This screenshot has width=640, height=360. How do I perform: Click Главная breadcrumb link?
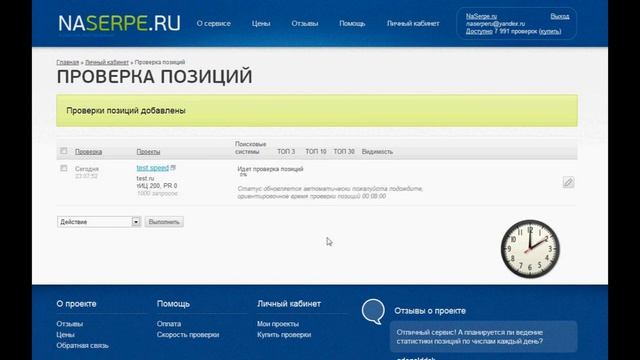[x=68, y=62]
